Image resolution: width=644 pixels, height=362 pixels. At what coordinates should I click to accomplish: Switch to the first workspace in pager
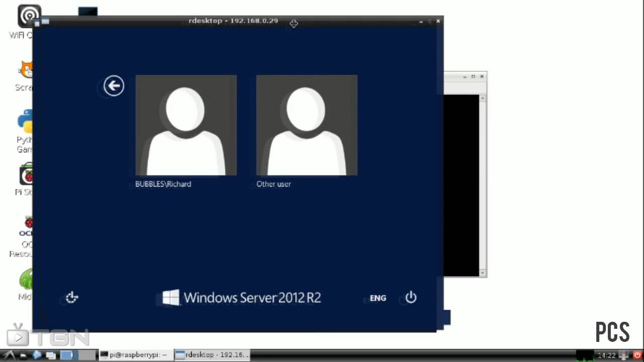point(68,355)
